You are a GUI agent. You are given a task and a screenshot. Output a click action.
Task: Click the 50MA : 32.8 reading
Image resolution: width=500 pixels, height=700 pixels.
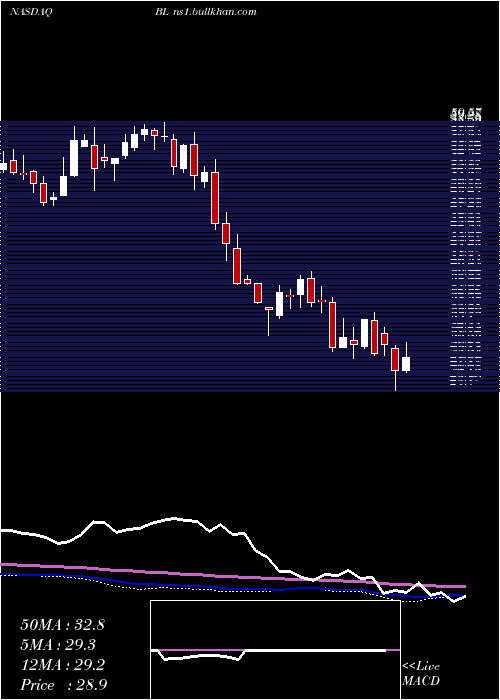coord(62,625)
